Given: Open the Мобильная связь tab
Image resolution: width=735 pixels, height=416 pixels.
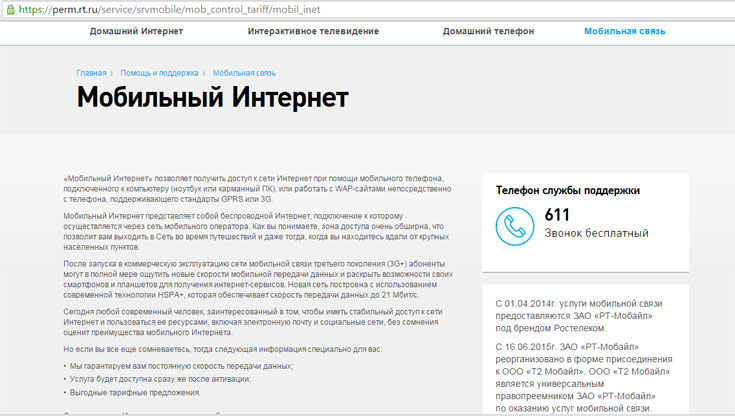Looking at the screenshot, I should pyautogui.click(x=624, y=31).
